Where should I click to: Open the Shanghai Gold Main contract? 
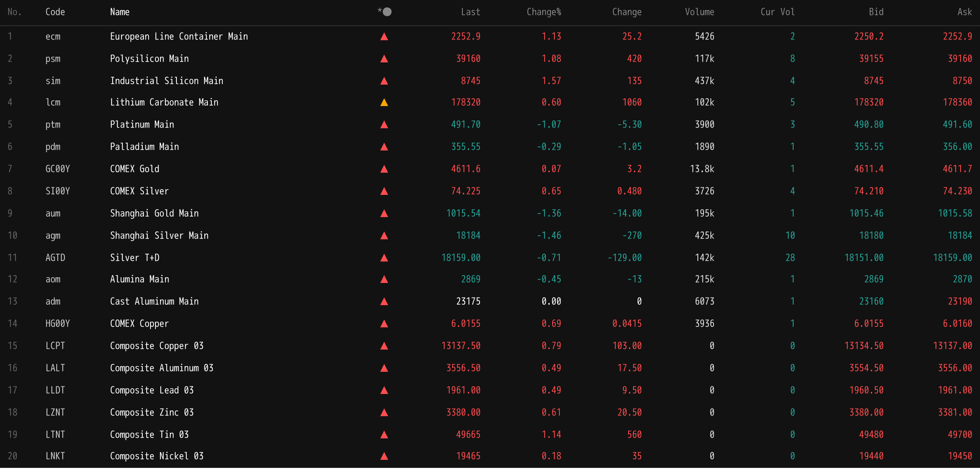point(154,213)
